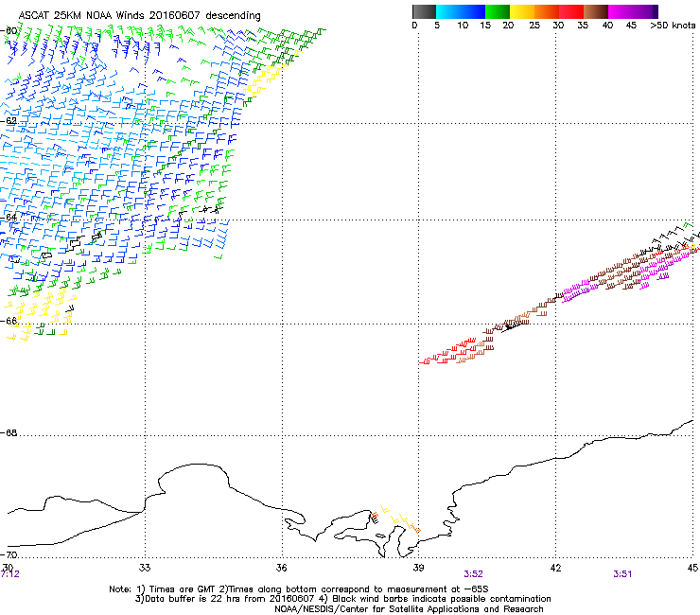Select the red 30–35 knots legend segment

tap(571, 11)
